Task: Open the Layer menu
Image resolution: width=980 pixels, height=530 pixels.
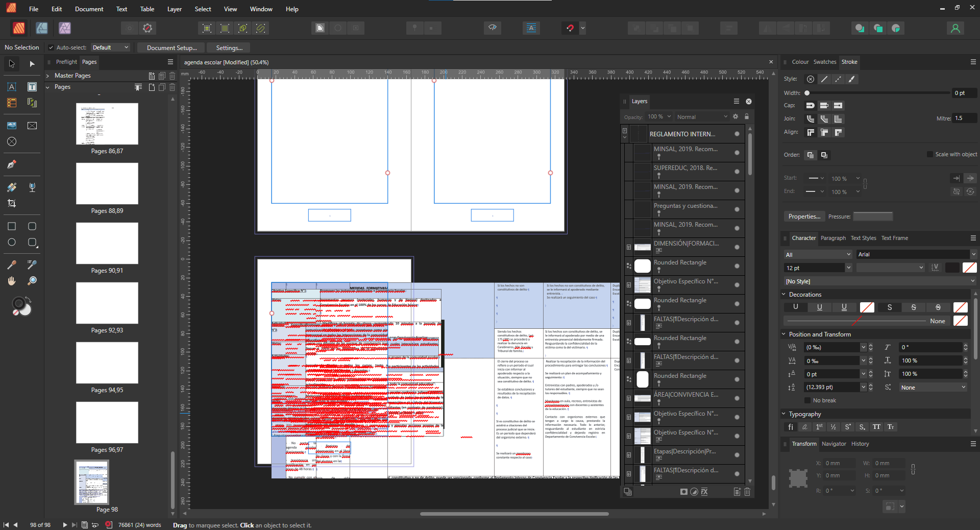Action: pyautogui.click(x=174, y=9)
